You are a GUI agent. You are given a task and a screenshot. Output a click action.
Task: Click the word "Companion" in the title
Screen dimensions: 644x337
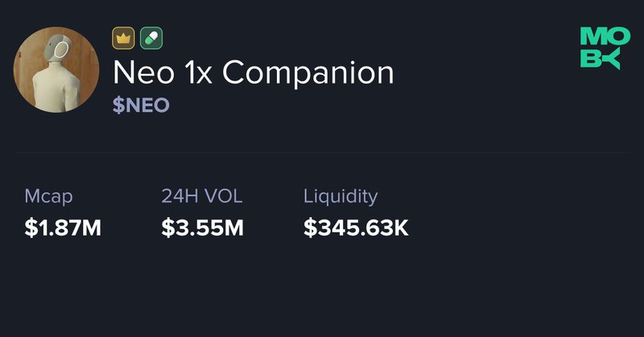click(x=308, y=73)
